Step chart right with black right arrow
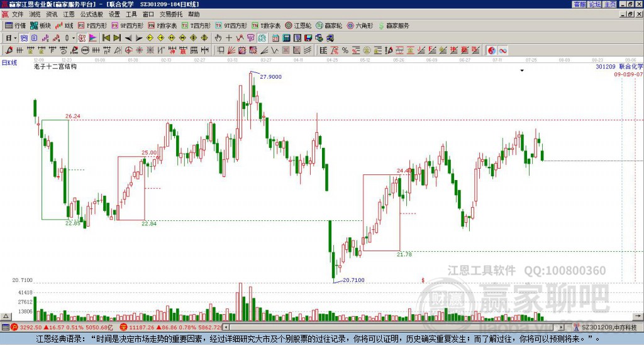Screen dimensions: 644x345 [x=139, y=38]
